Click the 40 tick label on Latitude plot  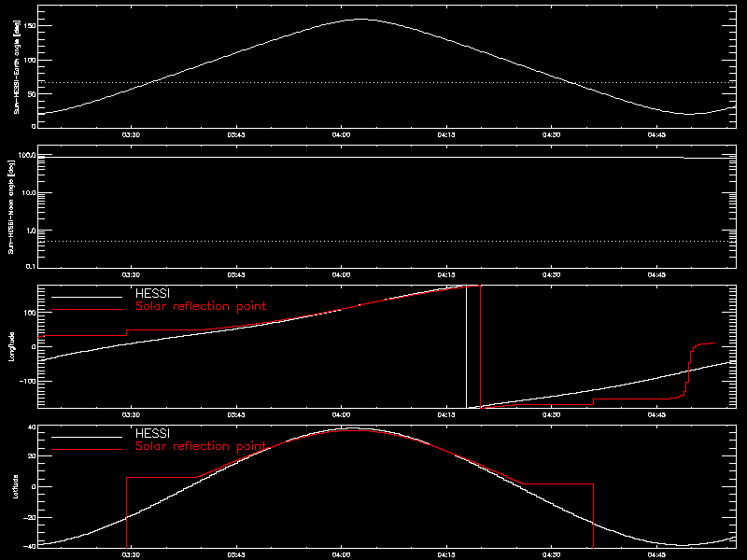click(32, 427)
